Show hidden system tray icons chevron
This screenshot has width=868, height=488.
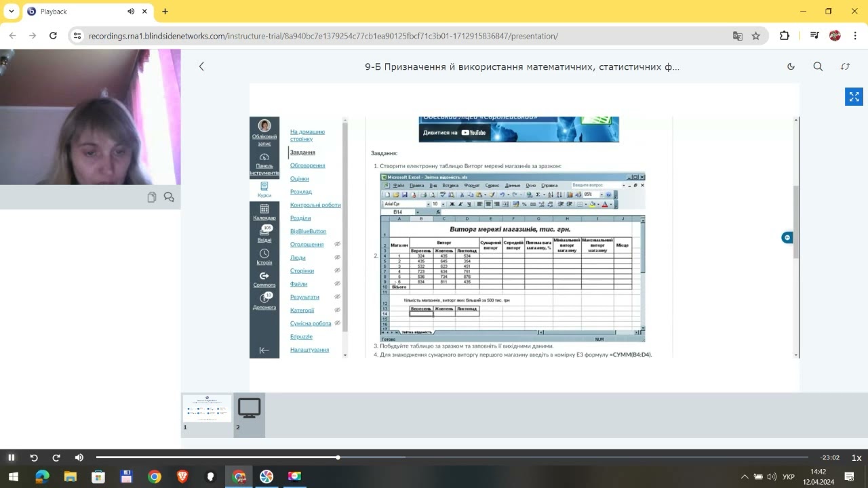click(x=745, y=476)
